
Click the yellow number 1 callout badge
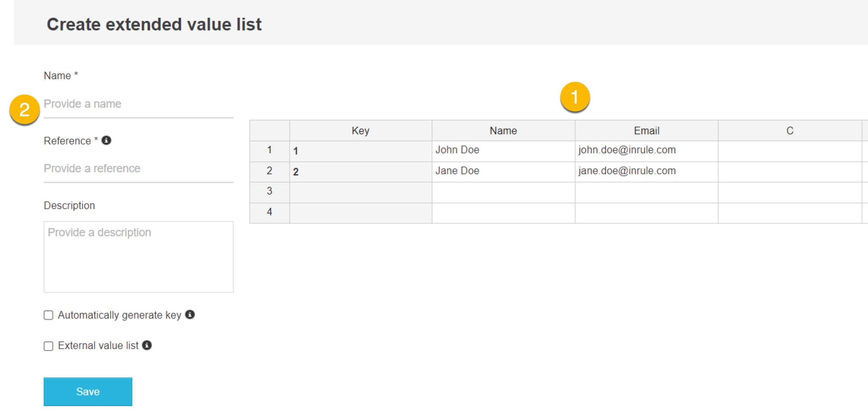click(575, 97)
